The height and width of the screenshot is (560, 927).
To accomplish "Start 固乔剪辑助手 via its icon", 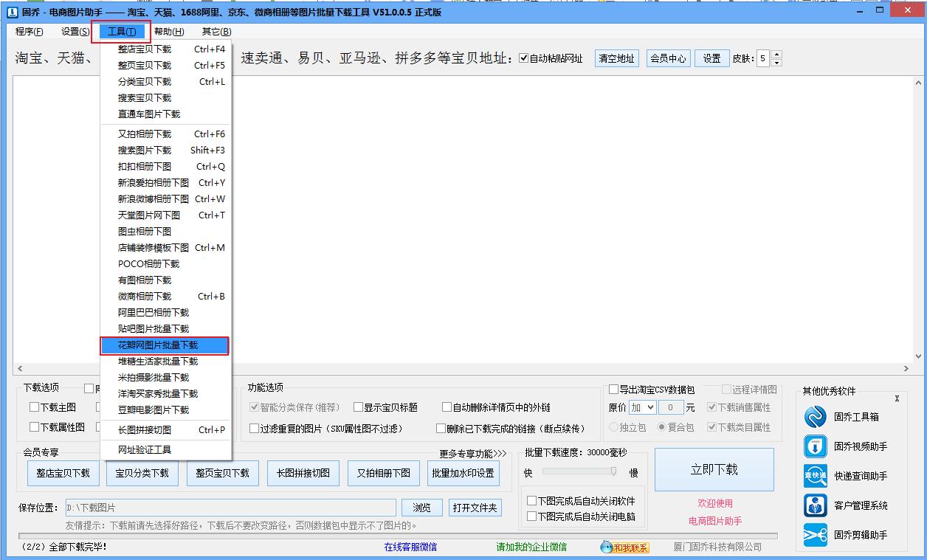I will pos(815,533).
